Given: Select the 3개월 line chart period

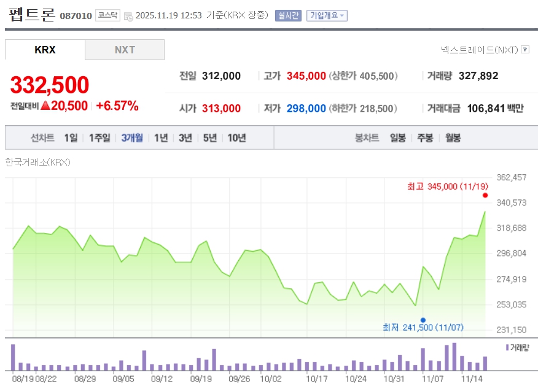Looking at the screenshot, I should coord(132,138).
